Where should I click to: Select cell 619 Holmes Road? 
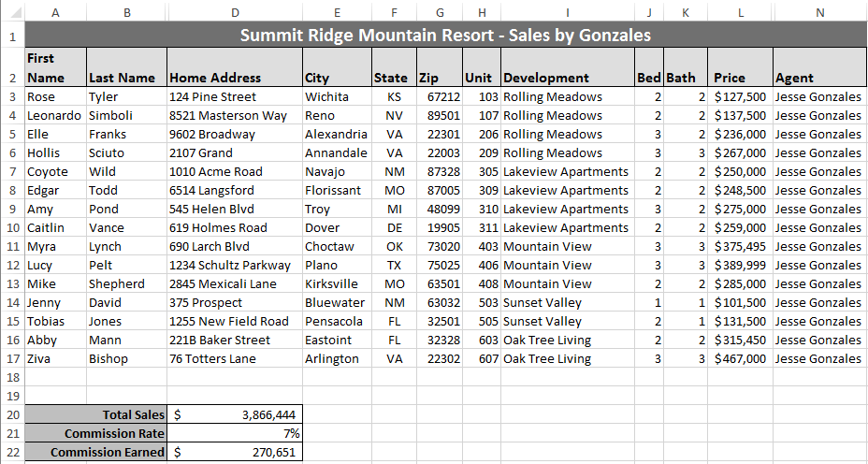pyautogui.click(x=235, y=228)
